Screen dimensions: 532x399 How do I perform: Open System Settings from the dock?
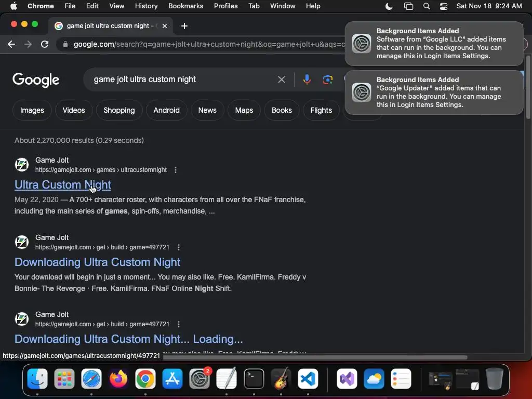click(199, 379)
